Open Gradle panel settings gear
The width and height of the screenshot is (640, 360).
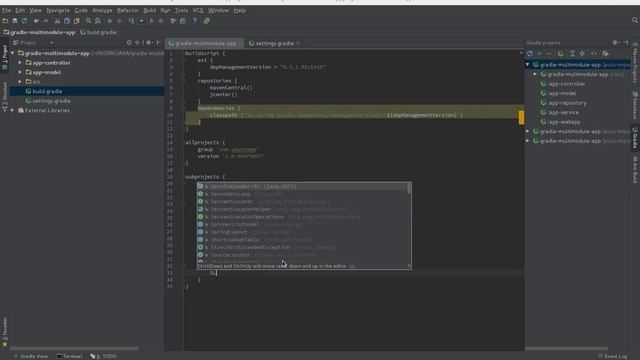click(615, 42)
